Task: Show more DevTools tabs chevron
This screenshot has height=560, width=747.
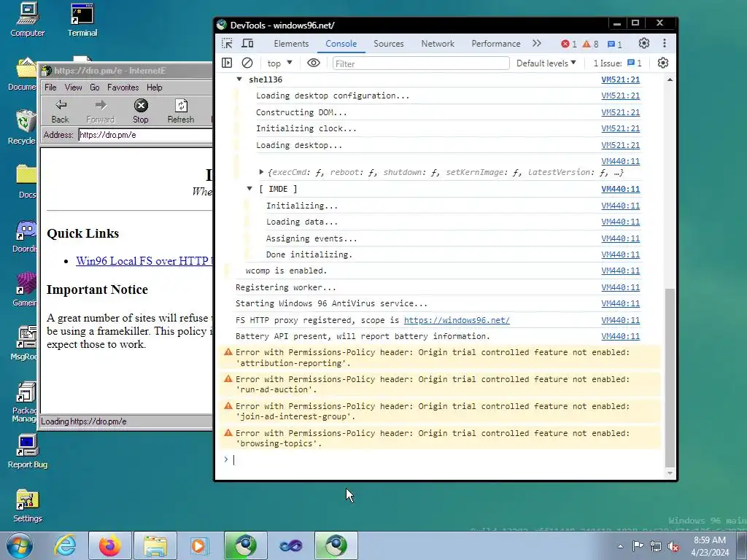Action: [537, 43]
